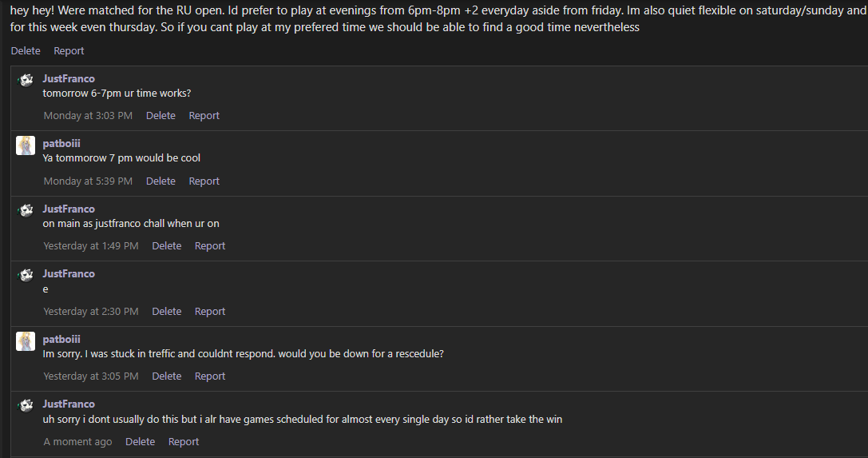Click JustFranco's avatar next to the 'e' comment
This screenshot has height=458, width=868.
[x=26, y=275]
